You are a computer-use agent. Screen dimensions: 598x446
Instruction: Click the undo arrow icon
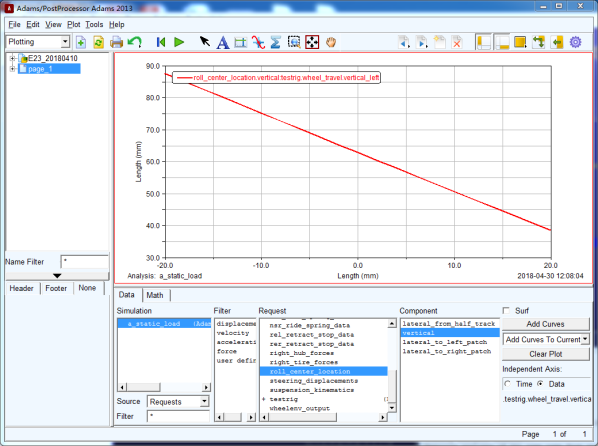(x=134, y=42)
